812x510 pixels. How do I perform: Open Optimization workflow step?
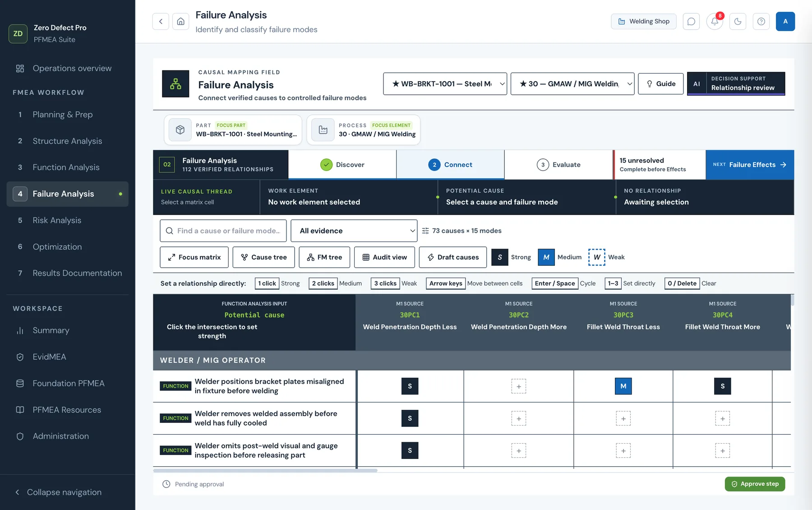[68, 247]
